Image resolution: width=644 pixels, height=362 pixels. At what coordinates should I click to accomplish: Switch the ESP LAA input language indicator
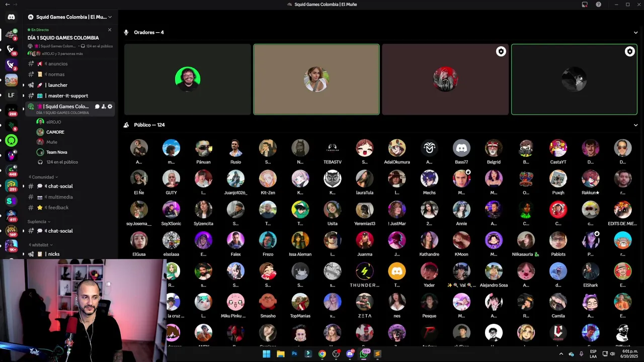[593, 354]
